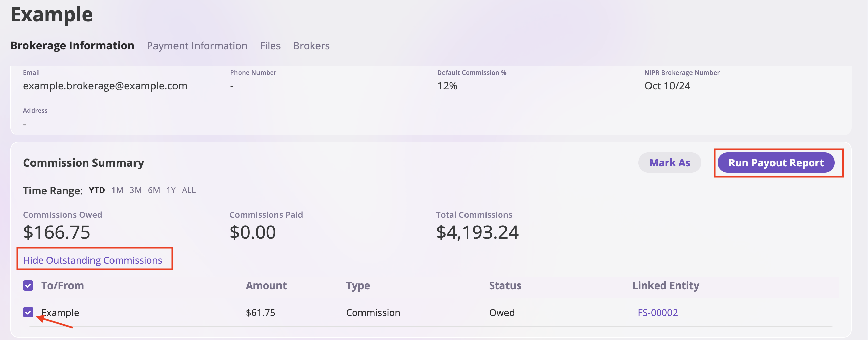Set time range to 1M
This screenshot has height=340, width=868.
tap(117, 190)
